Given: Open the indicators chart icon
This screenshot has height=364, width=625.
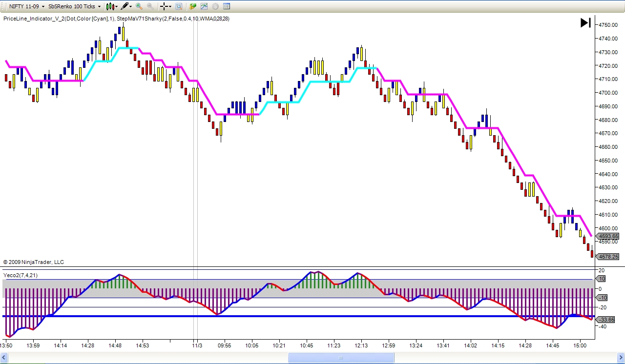Looking at the screenshot, I should point(204,6).
